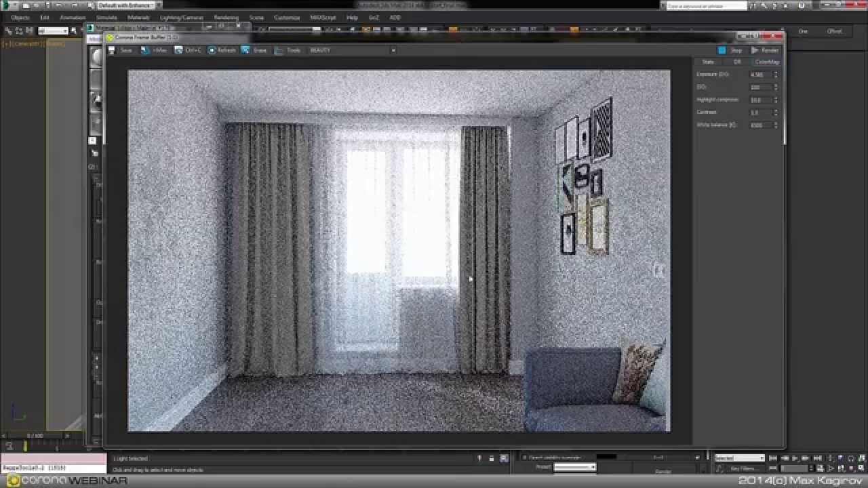868x488 pixels.
Task: Switch to the ColorMap tab
Action: [767, 62]
